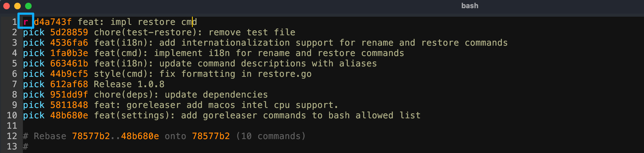Click the highlighted 'r' reword command
The width and height of the screenshot is (644, 153).
pyautogui.click(x=26, y=22)
